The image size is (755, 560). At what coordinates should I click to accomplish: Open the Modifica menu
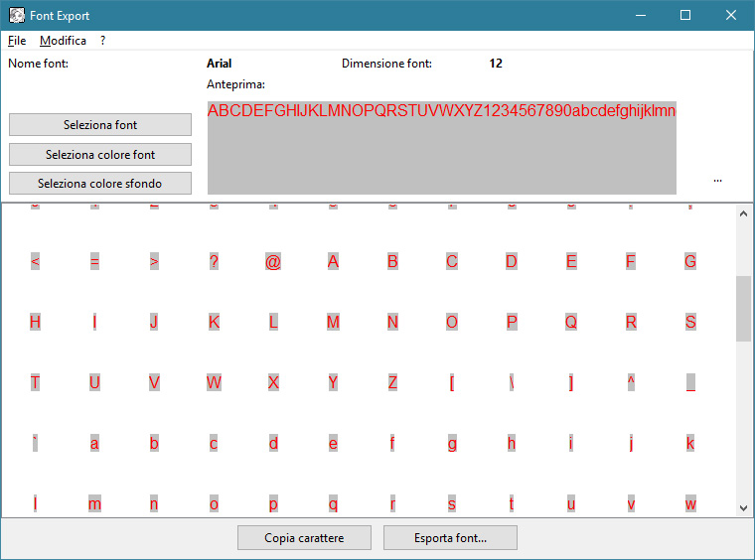(x=63, y=41)
